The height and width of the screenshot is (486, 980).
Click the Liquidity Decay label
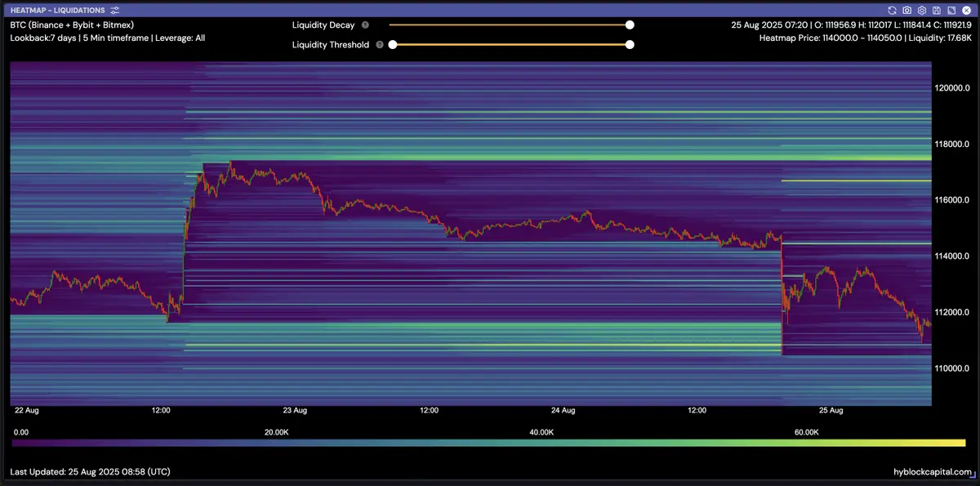(323, 25)
